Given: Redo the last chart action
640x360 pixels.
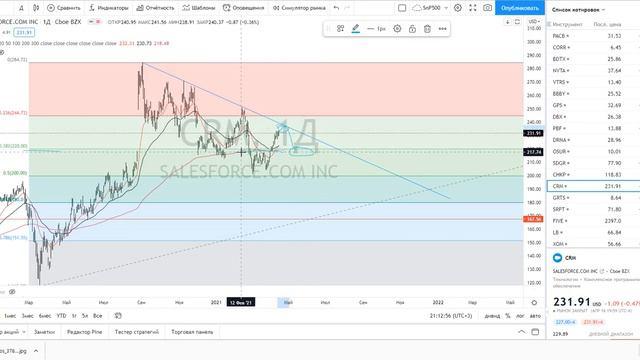Looking at the screenshot, I should (347, 8).
